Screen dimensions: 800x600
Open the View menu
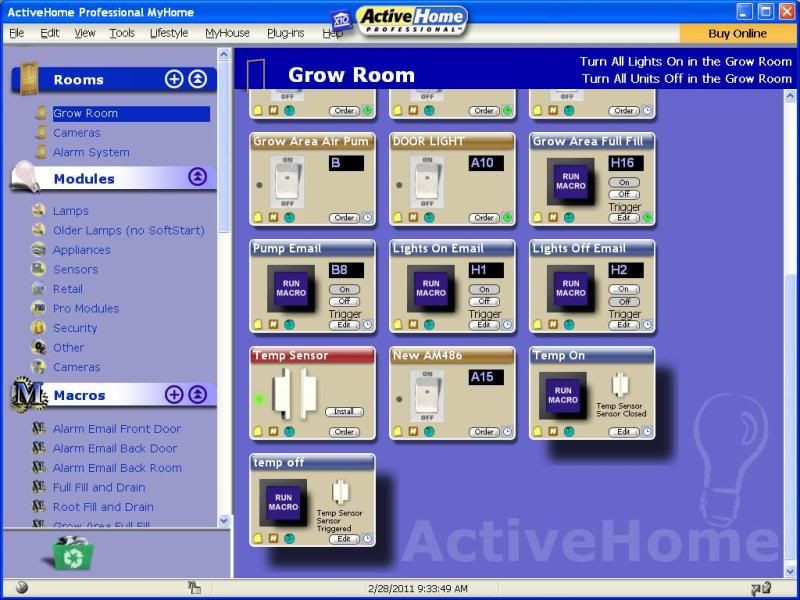click(85, 33)
